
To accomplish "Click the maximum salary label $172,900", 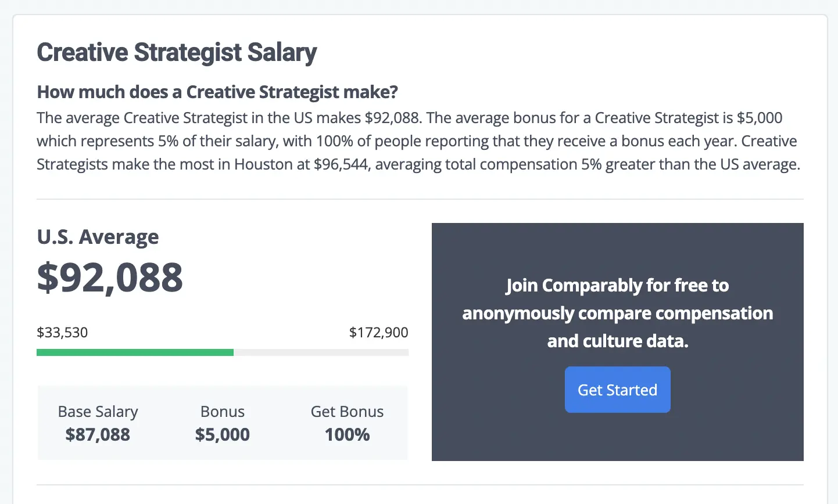I will [378, 332].
